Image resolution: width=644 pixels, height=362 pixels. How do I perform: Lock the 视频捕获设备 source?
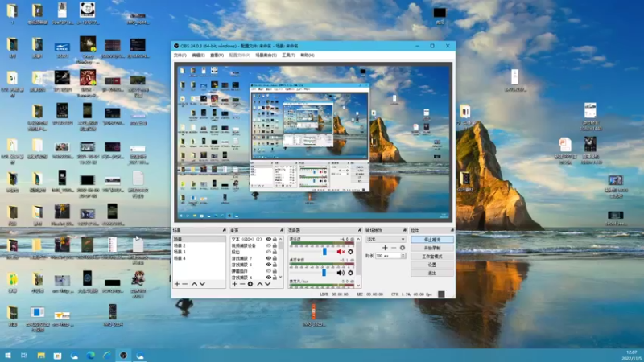click(275, 245)
